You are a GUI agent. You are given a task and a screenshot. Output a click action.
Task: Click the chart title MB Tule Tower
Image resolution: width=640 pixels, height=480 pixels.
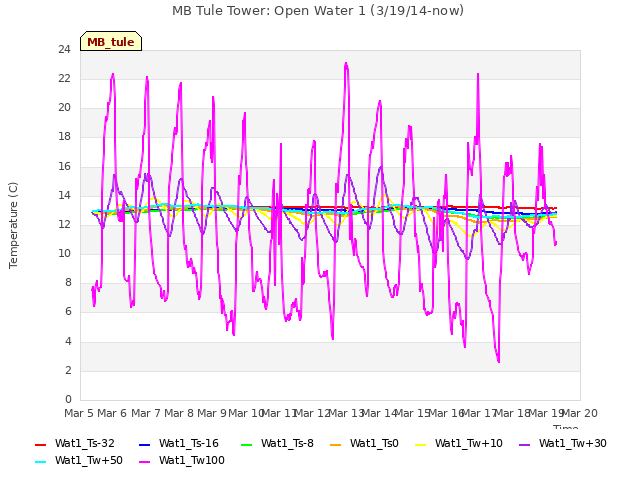tap(318, 11)
